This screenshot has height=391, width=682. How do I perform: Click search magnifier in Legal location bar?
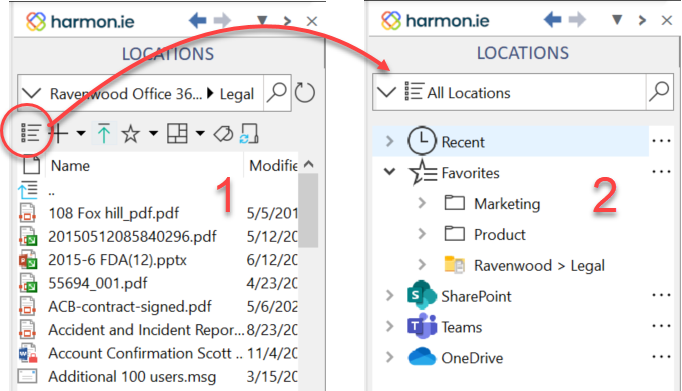tap(277, 93)
